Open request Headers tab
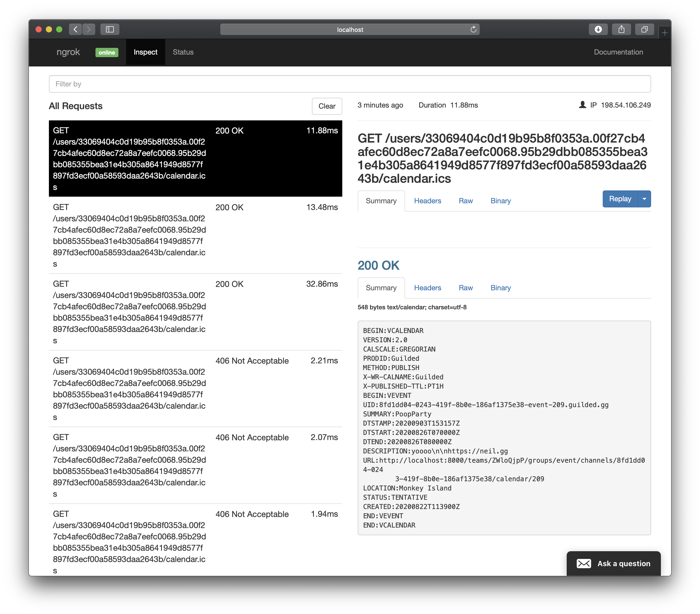This screenshot has width=700, height=614. click(x=427, y=201)
